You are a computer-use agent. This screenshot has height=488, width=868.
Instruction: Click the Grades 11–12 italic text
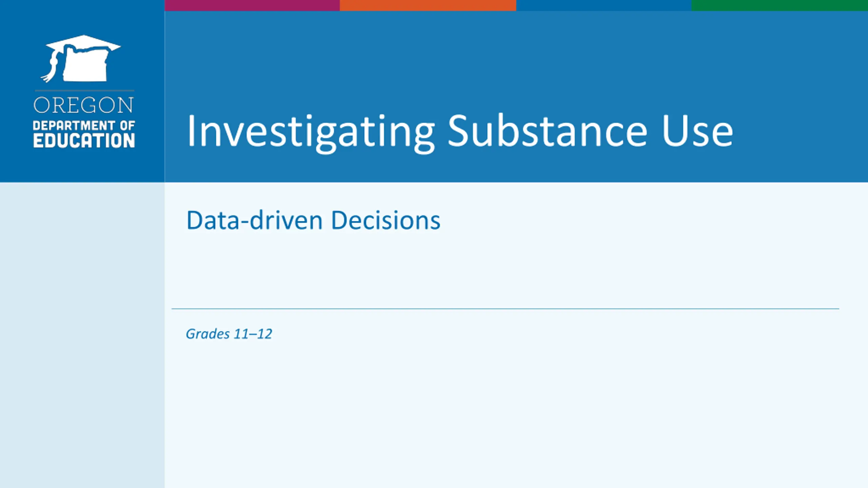click(x=229, y=334)
